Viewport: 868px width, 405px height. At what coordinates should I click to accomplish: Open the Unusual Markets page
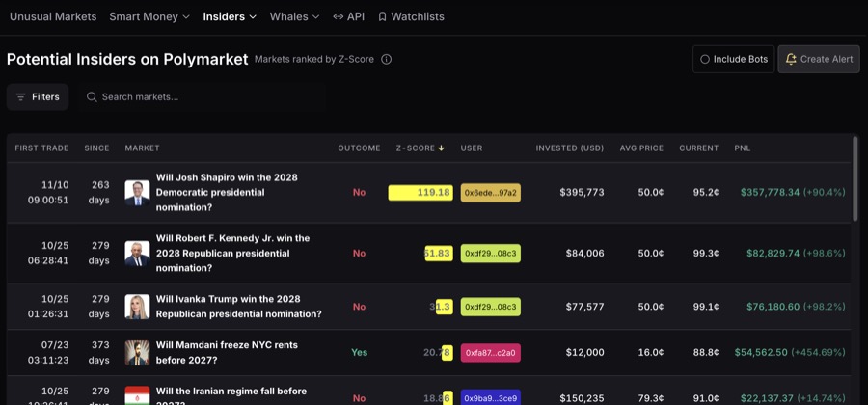(53, 16)
